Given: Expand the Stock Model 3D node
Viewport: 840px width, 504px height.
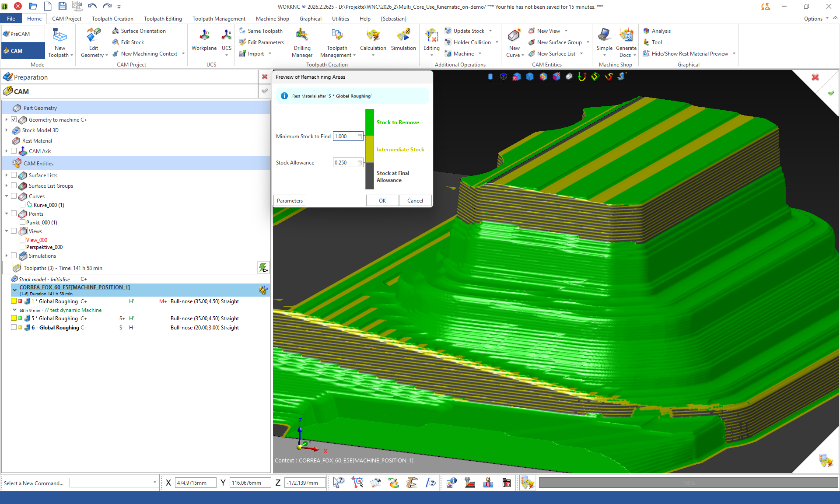Looking at the screenshot, I should point(7,130).
